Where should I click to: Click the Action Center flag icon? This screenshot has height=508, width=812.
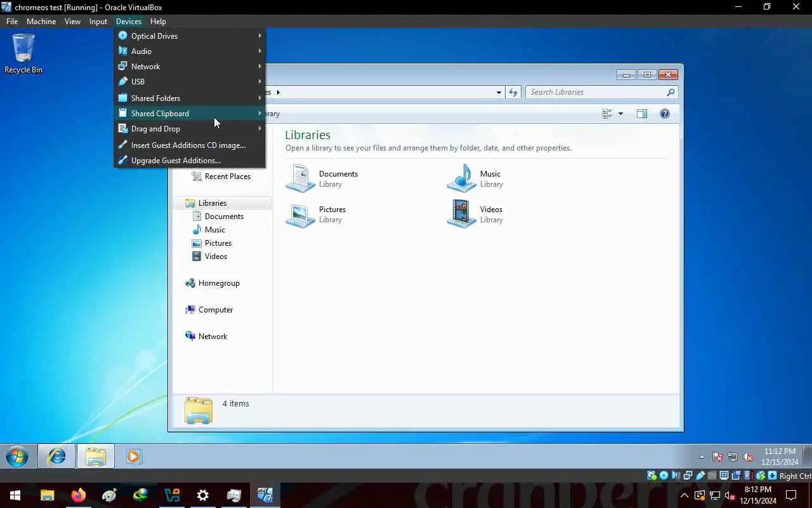pos(717,457)
